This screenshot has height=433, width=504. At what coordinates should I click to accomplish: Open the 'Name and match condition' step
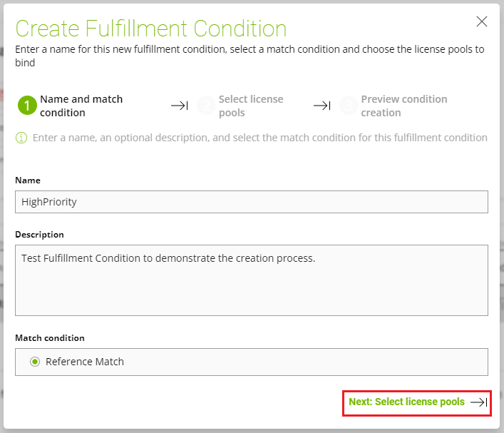coord(81,106)
